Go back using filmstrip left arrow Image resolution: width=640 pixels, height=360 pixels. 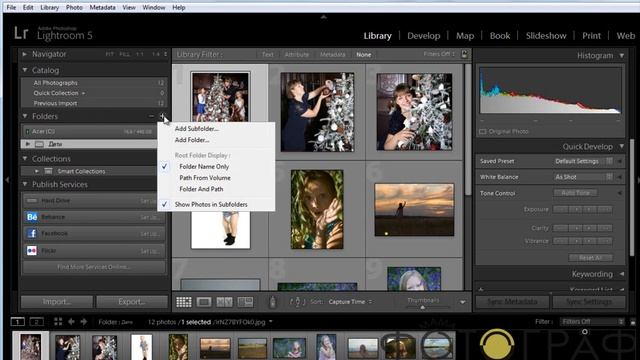pos(71,322)
